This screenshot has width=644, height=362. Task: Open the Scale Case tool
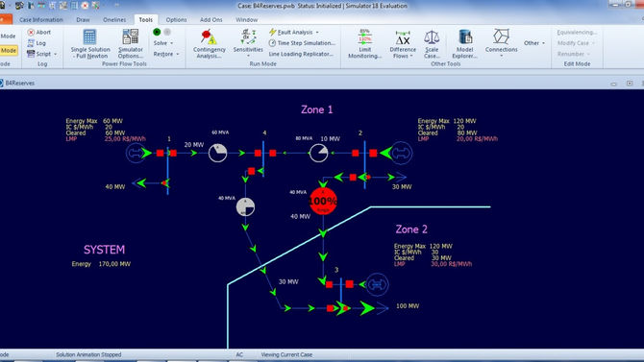(x=432, y=44)
